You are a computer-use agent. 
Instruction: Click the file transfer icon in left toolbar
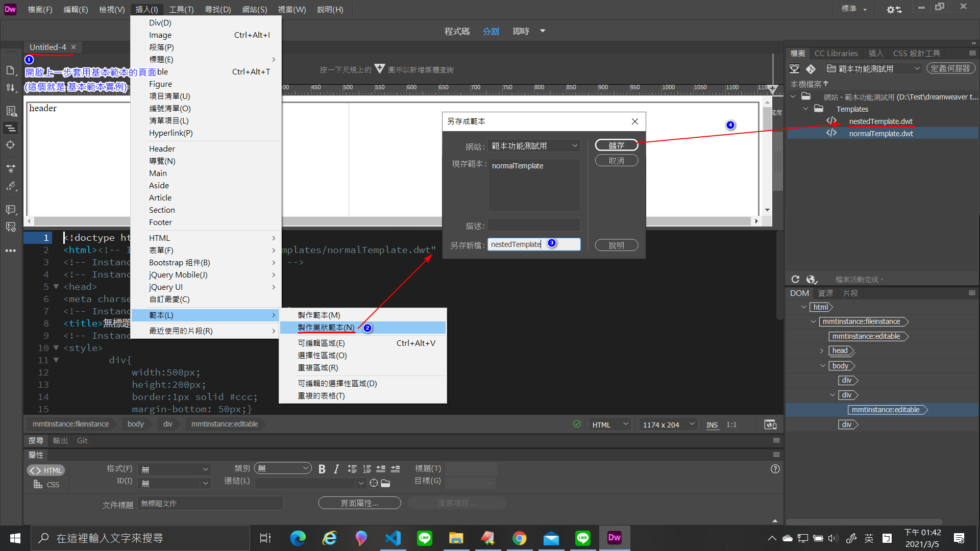11,87
